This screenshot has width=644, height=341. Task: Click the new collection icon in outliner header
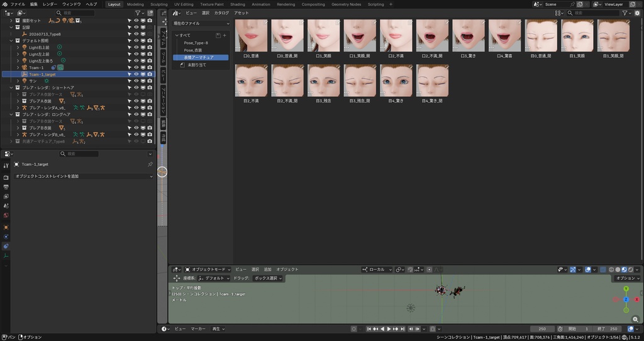click(150, 13)
